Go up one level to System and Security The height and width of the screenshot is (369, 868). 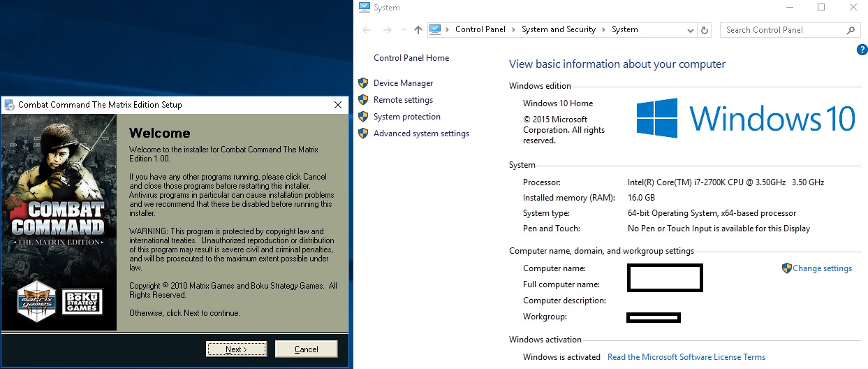418,30
